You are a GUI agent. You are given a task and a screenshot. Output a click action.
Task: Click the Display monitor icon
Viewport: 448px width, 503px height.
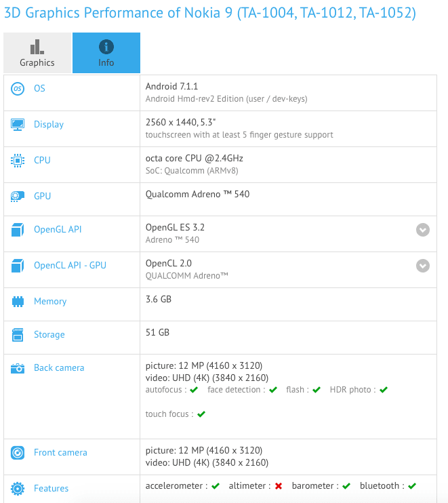(x=18, y=125)
